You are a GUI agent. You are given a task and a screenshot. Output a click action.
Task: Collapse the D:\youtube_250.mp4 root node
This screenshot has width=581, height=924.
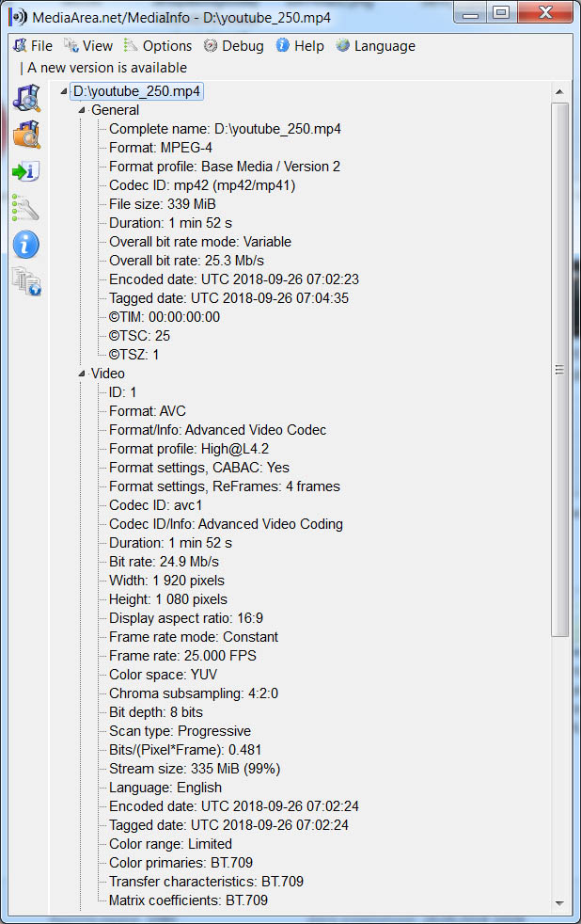click(x=63, y=92)
